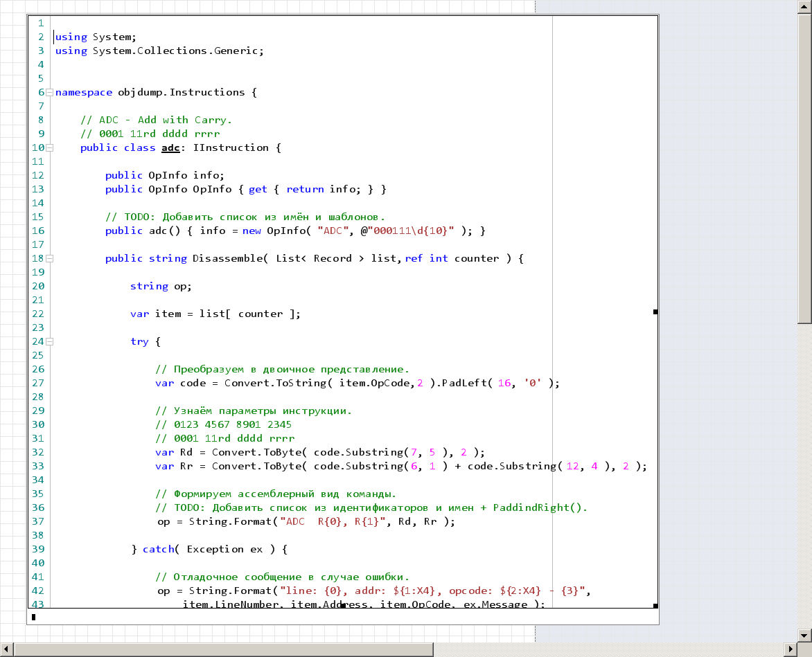Click the vertical scrollbar down arrow
Image resolution: width=812 pixels, height=657 pixels.
coord(804,634)
